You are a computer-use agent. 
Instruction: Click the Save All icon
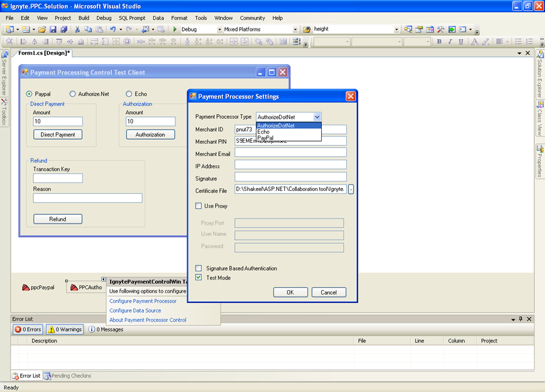click(64, 30)
